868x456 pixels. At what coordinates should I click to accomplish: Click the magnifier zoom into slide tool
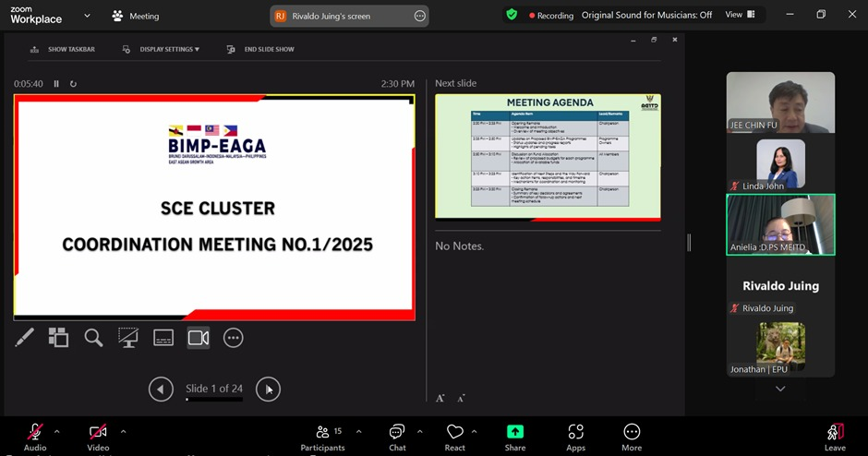pyautogui.click(x=93, y=338)
